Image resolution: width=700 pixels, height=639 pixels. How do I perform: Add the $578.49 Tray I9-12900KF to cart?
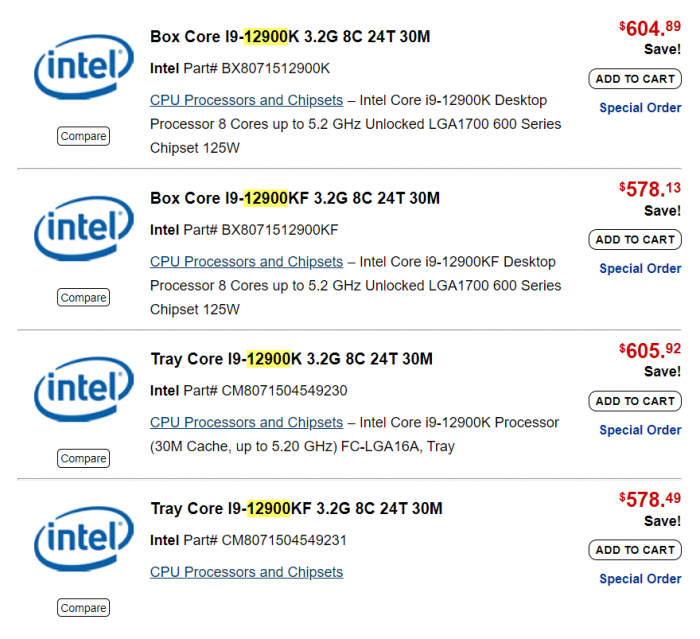click(635, 550)
